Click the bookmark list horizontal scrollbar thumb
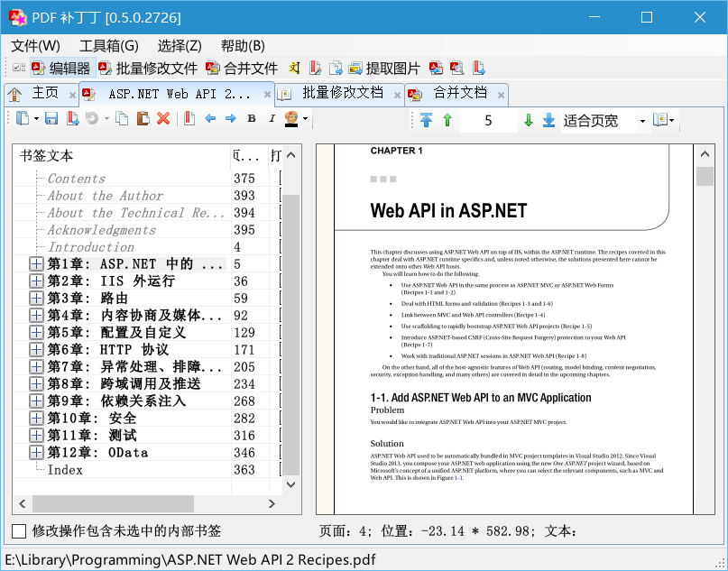The width and height of the screenshot is (728, 571). tap(113, 503)
